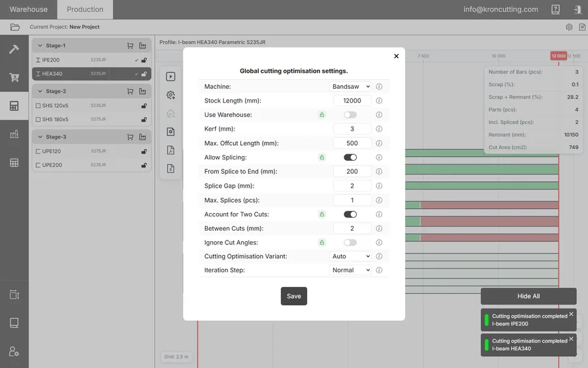588x368 pixels.
Task: Click the document settings icon in toolbar
Action: tap(171, 131)
